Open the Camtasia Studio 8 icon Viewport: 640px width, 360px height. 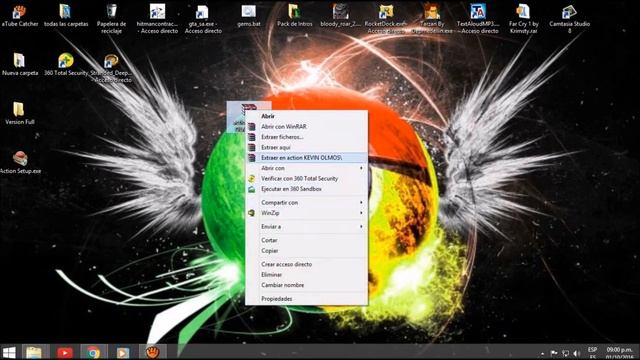pyautogui.click(x=569, y=18)
